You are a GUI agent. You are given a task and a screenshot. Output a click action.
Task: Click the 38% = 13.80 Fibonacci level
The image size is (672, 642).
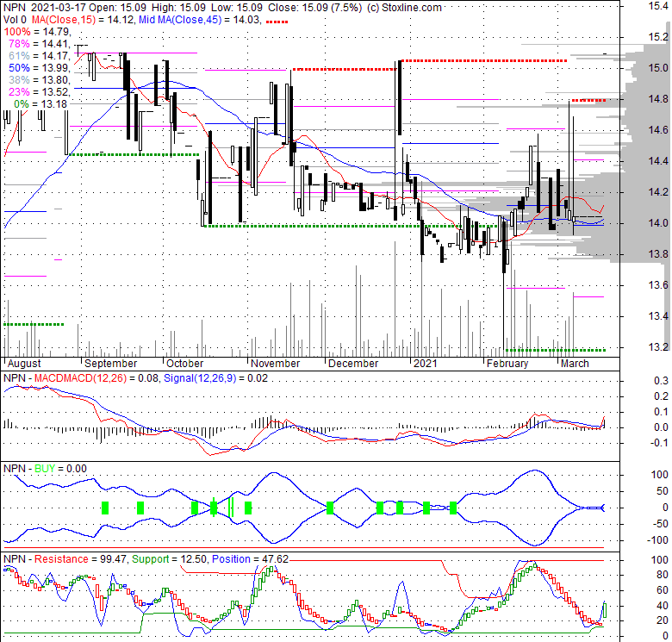pos(40,80)
